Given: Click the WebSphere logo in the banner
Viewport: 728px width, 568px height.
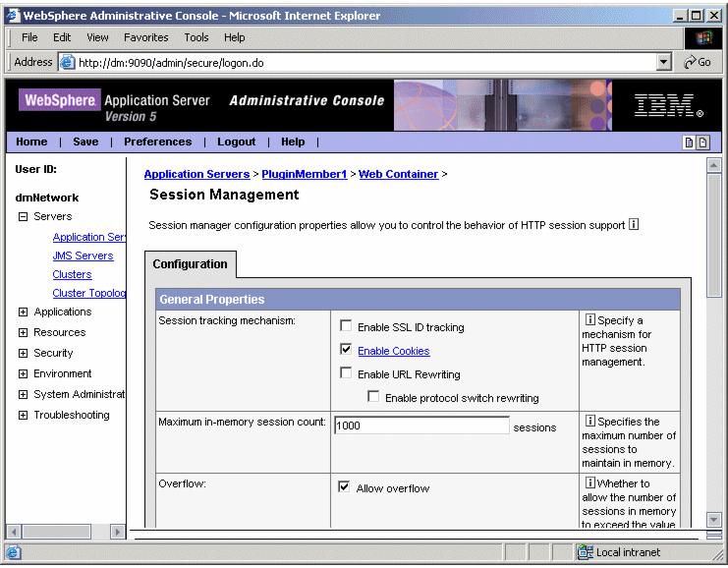Looking at the screenshot, I should click(59, 100).
